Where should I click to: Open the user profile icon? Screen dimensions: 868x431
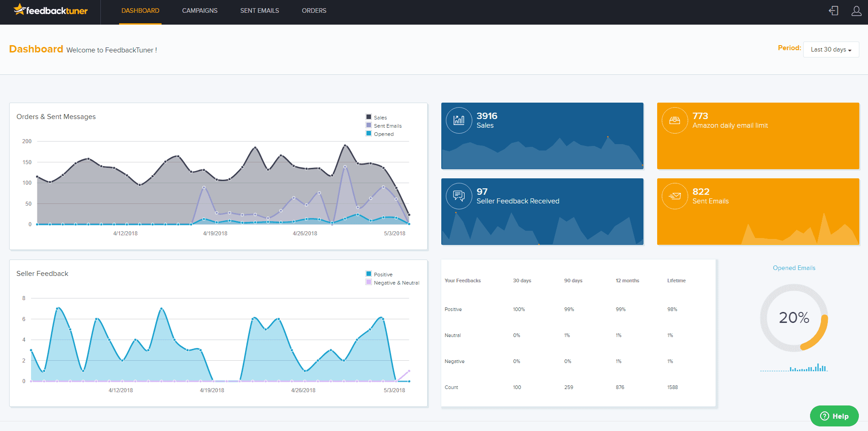tap(856, 11)
